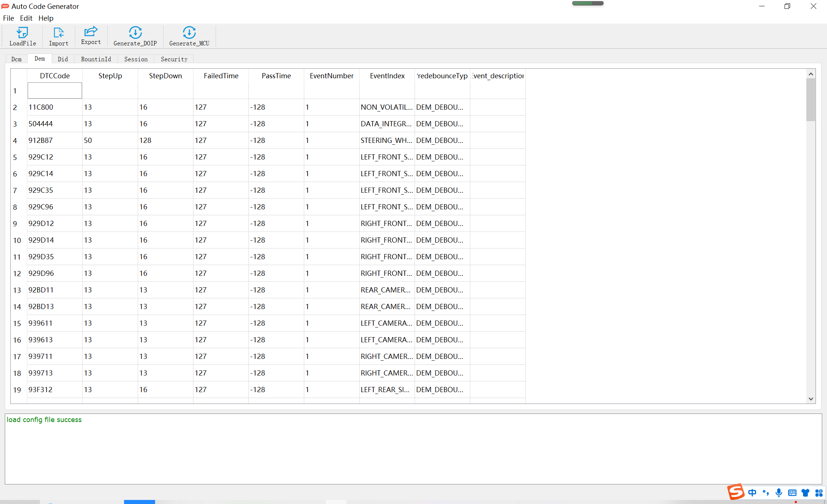Select DTC code cell 11C800
The width and height of the screenshot is (827, 504).
(55, 107)
